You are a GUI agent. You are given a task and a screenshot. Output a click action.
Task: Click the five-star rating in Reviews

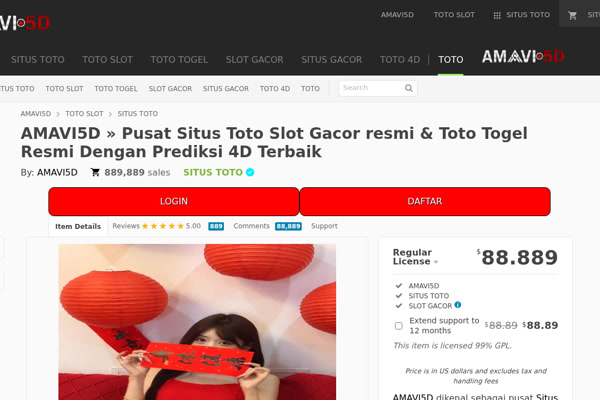coord(163,226)
